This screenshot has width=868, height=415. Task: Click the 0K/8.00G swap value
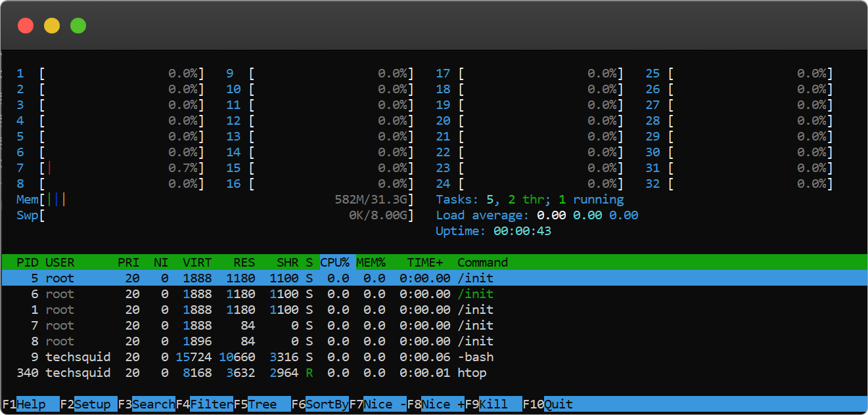[x=378, y=215]
